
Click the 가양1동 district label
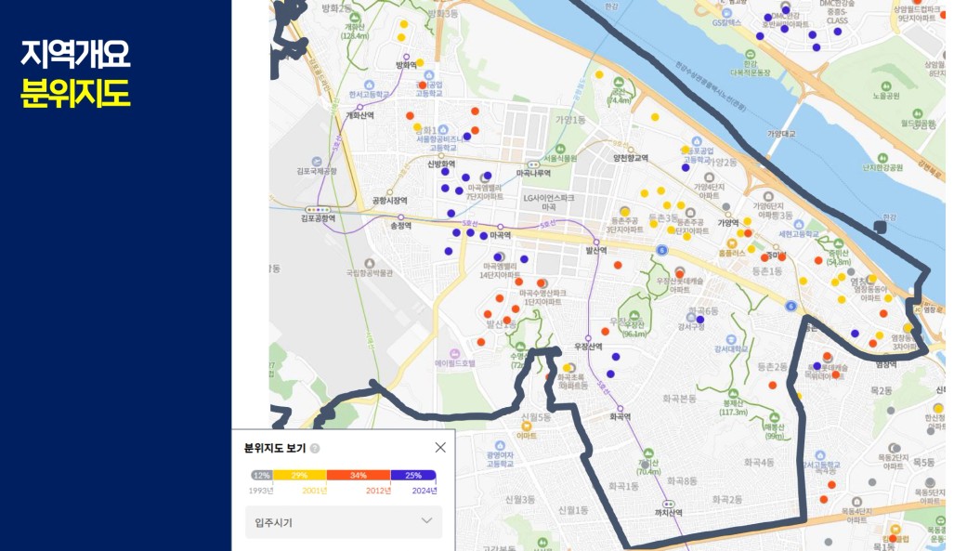pos(571,120)
